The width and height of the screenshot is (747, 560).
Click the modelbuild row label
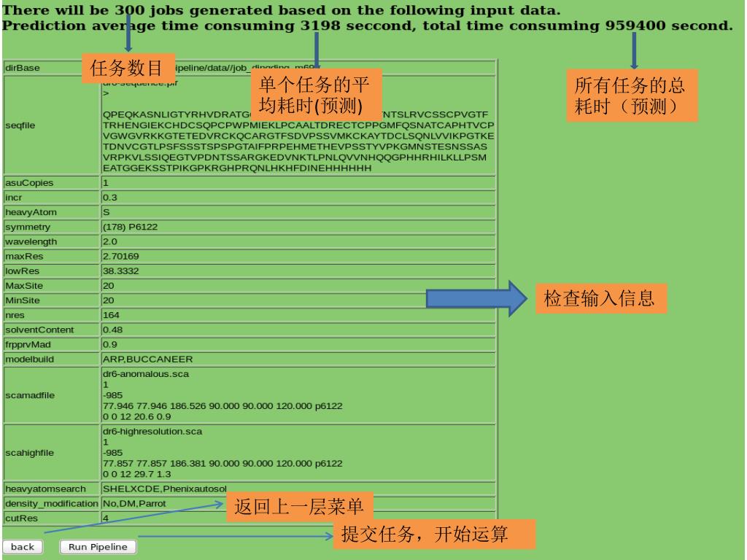tap(29, 359)
